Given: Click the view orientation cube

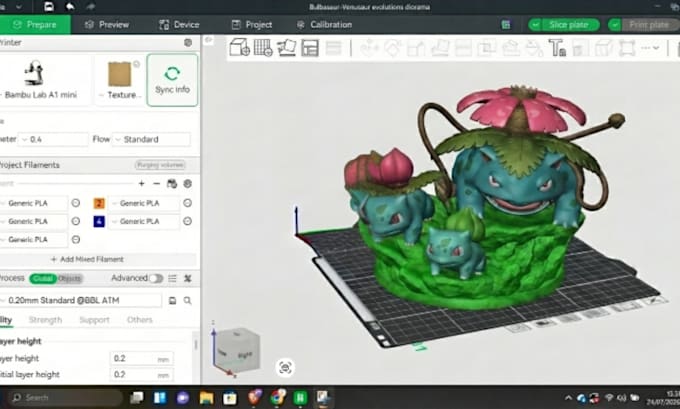Looking at the screenshot, I should [x=237, y=350].
